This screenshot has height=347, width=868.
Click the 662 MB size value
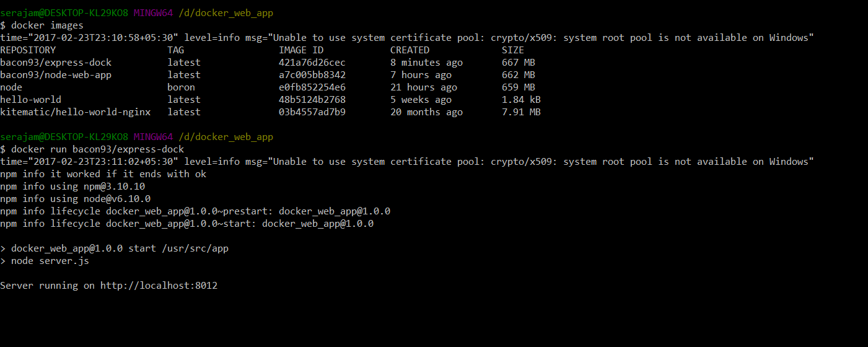[519, 75]
